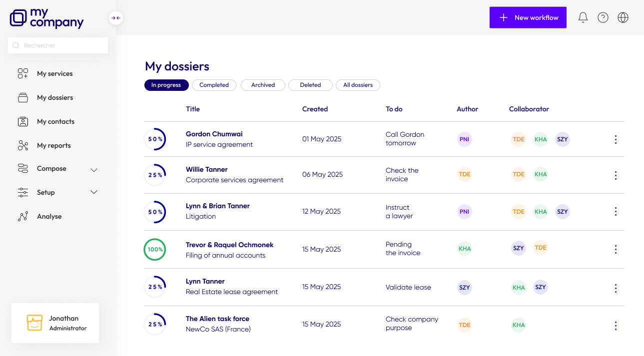
Task: Collapse the sidebar with the arrows icon
Action: pyautogui.click(x=116, y=18)
